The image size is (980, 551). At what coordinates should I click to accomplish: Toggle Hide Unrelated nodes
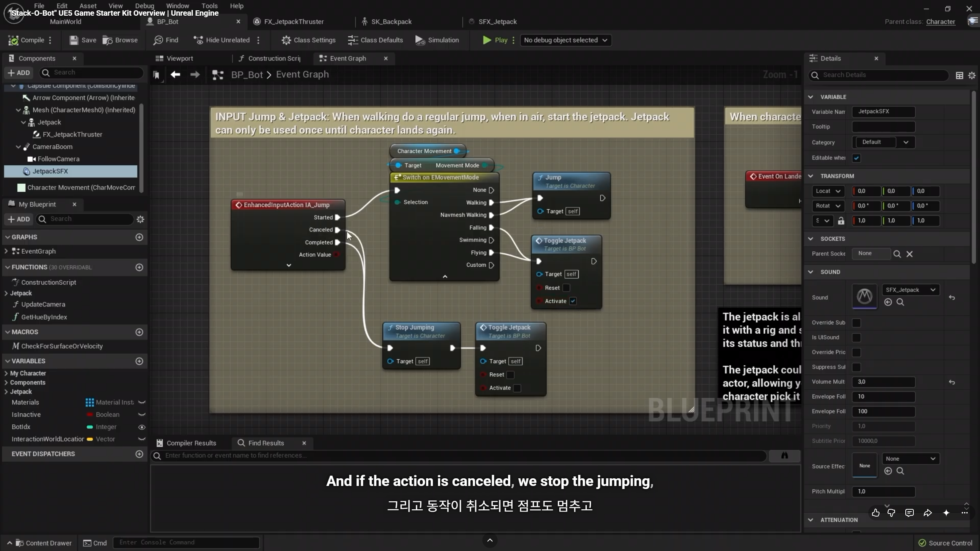pos(222,40)
